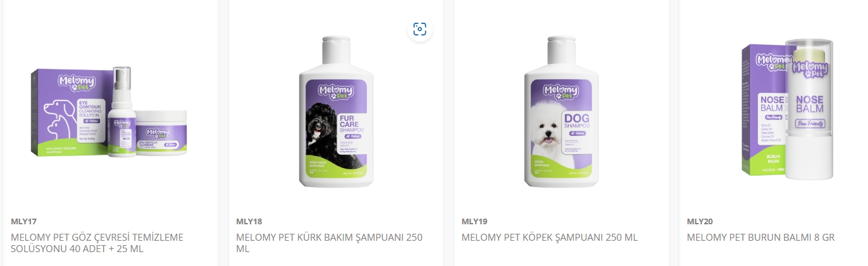Select product code MLY18
This screenshot has width=868, height=266.
click(249, 222)
